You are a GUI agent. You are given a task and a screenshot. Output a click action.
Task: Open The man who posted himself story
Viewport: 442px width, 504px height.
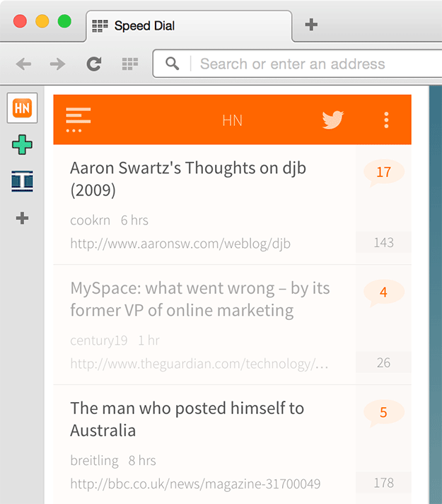pyautogui.click(x=187, y=419)
